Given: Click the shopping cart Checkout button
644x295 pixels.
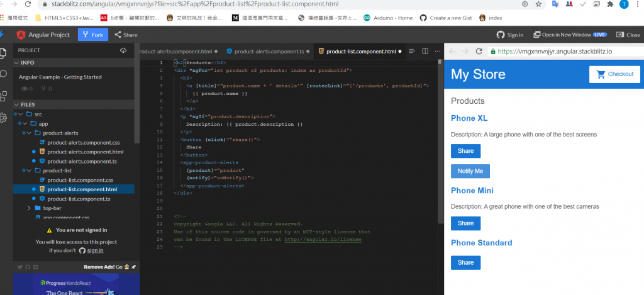Looking at the screenshot, I should (614, 74).
